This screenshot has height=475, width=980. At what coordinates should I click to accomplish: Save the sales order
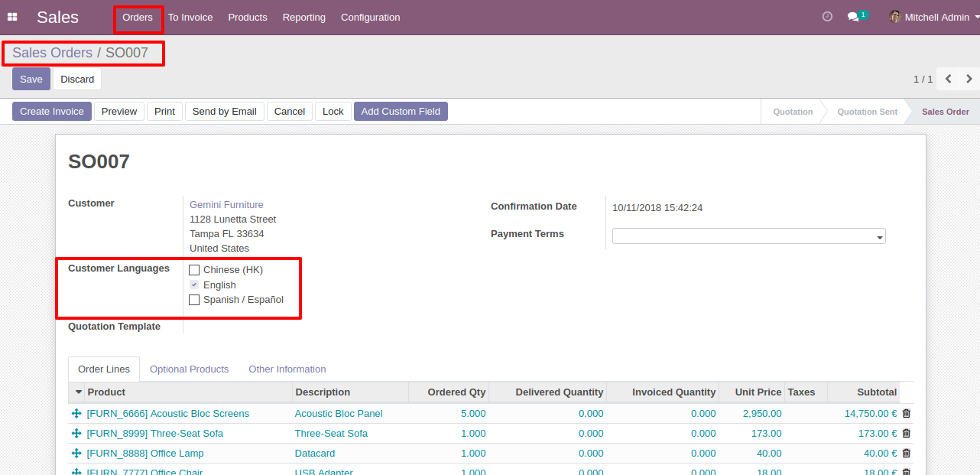[31, 79]
